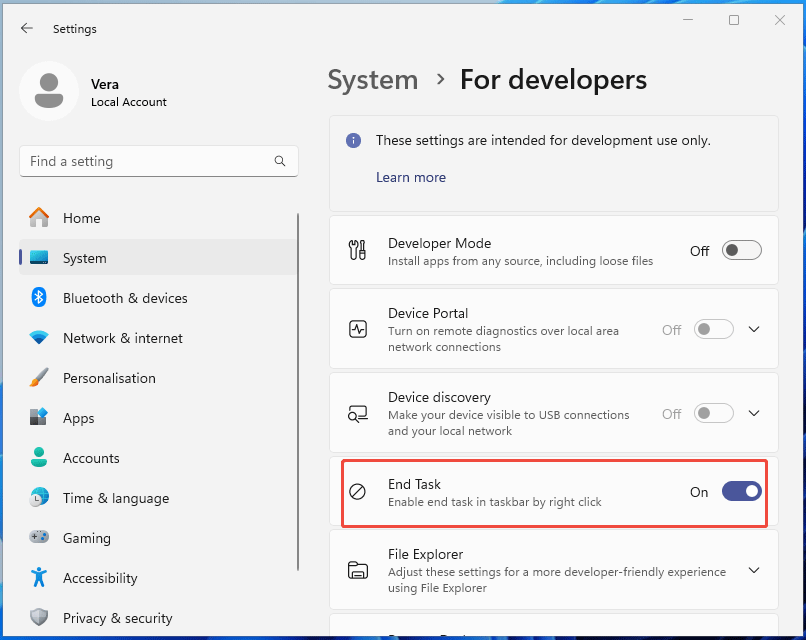Open the Learn more link
806x640 pixels.
pos(411,177)
